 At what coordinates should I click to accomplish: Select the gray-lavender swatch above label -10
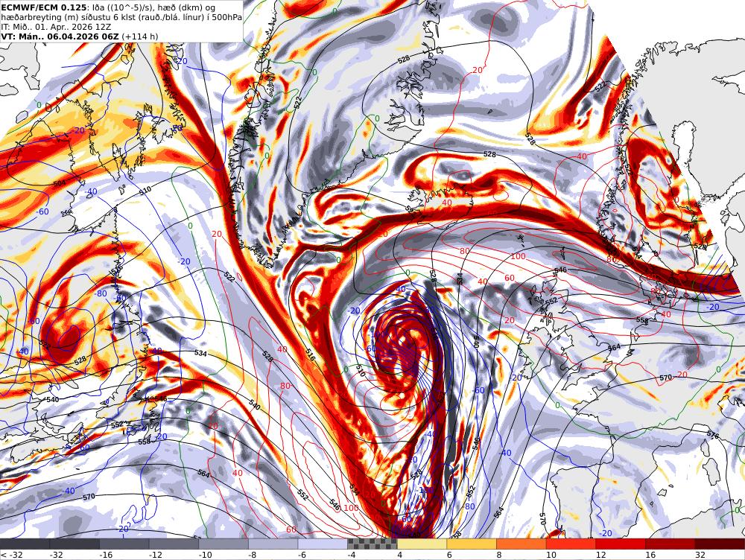coord(223,544)
